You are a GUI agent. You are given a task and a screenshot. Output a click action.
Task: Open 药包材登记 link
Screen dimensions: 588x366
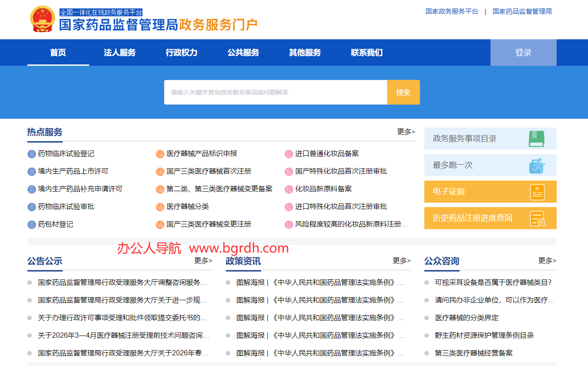56,224
